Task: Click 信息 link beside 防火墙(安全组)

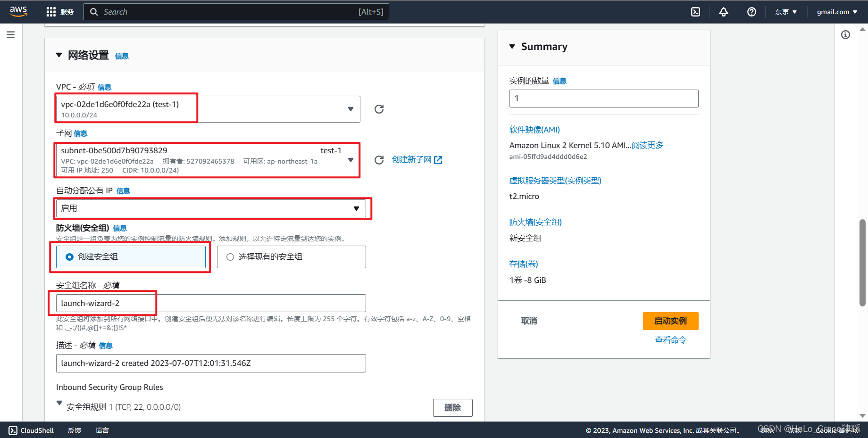Action: (120, 228)
